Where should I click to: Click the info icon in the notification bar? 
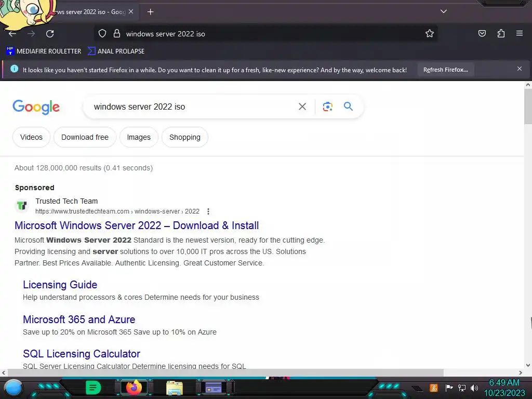pyautogui.click(x=14, y=69)
